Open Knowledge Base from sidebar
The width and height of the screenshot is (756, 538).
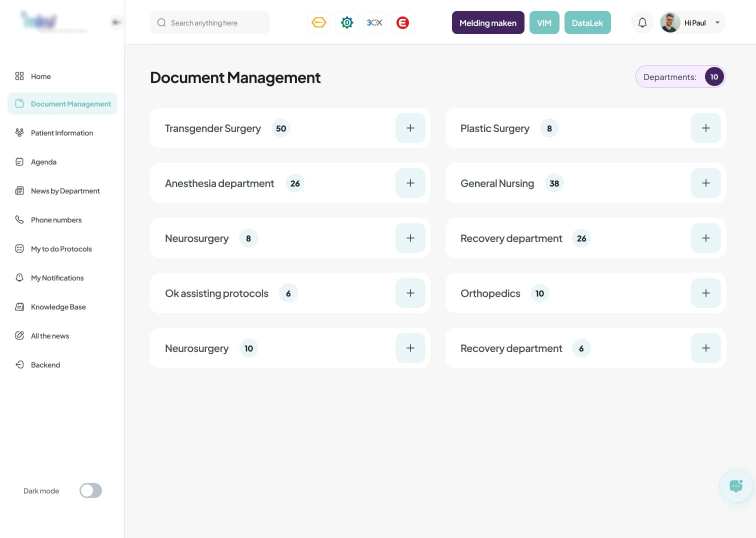point(58,307)
